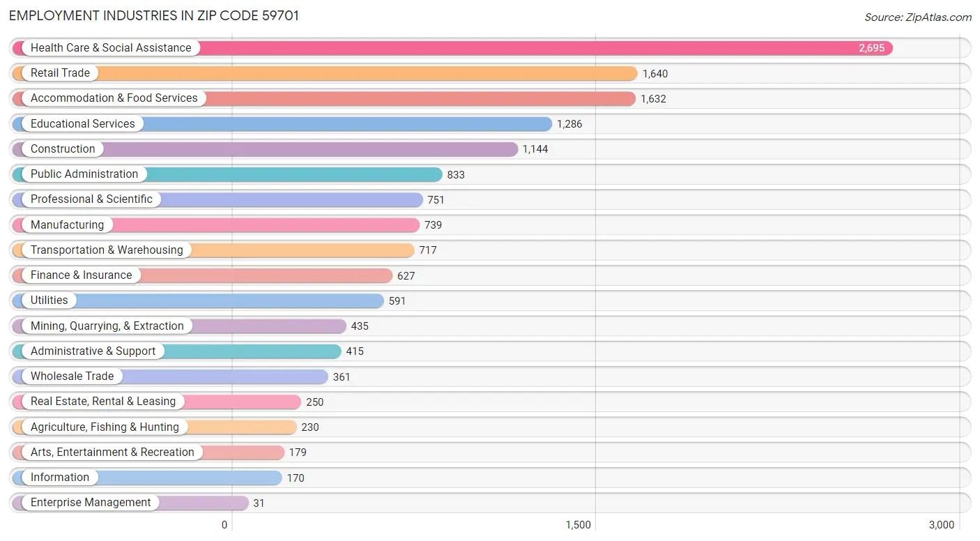
Task: Click the 415 Administrative & Support value
Action: pyautogui.click(x=355, y=351)
